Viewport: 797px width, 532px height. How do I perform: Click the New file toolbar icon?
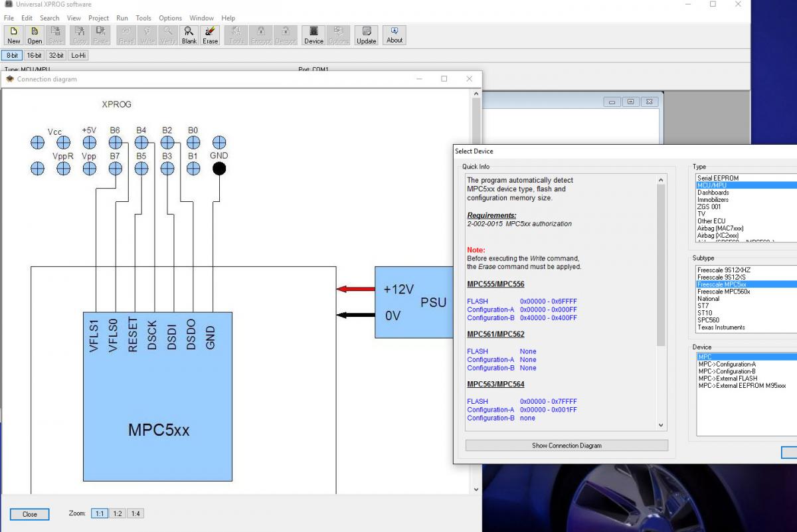coord(13,35)
